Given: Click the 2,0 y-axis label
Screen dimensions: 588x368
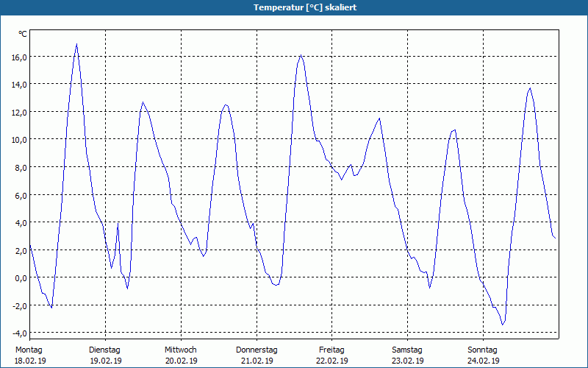Looking at the screenshot, I should point(21,250).
